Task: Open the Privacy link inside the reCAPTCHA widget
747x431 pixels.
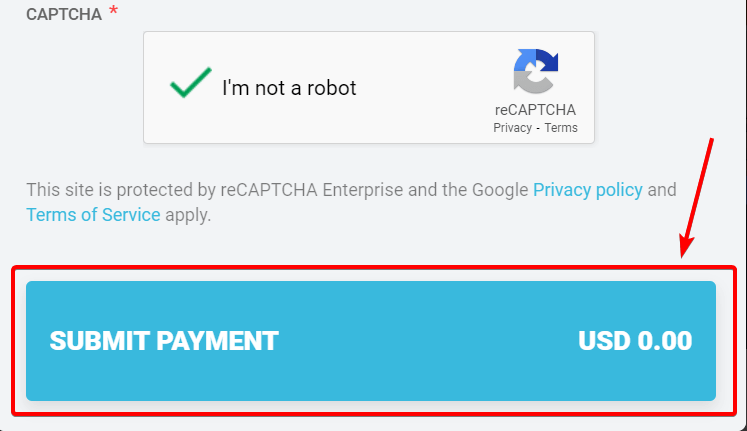Action: pos(512,128)
